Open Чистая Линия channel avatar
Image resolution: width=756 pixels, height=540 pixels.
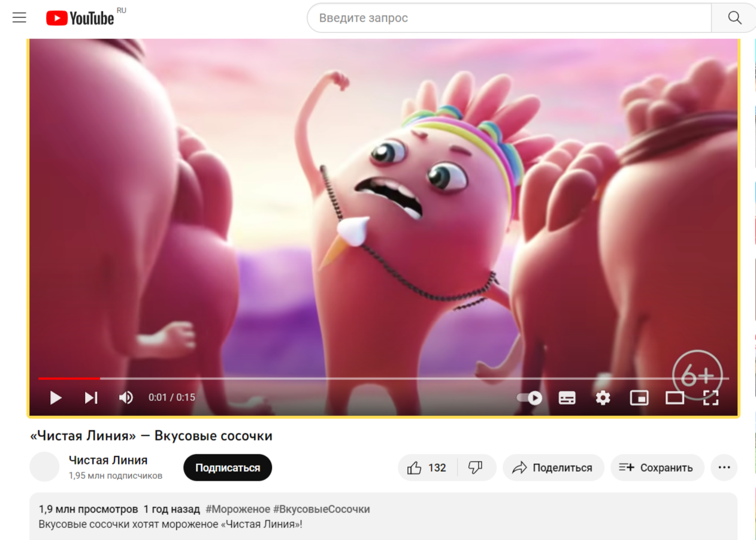pyautogui.click(x=44, y=467)
